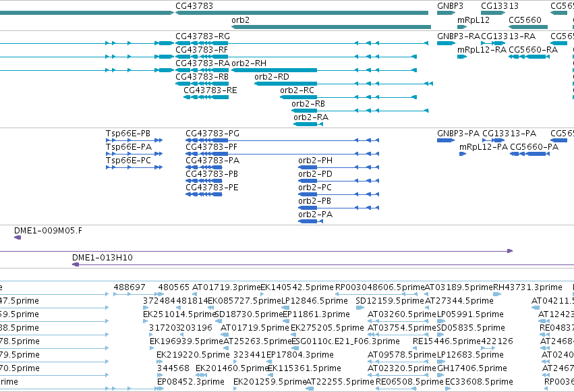The height and width of the screenshot is (392, 574).
Task: Click transcript GNBP3-RA
Action: (x=446, y=43)
